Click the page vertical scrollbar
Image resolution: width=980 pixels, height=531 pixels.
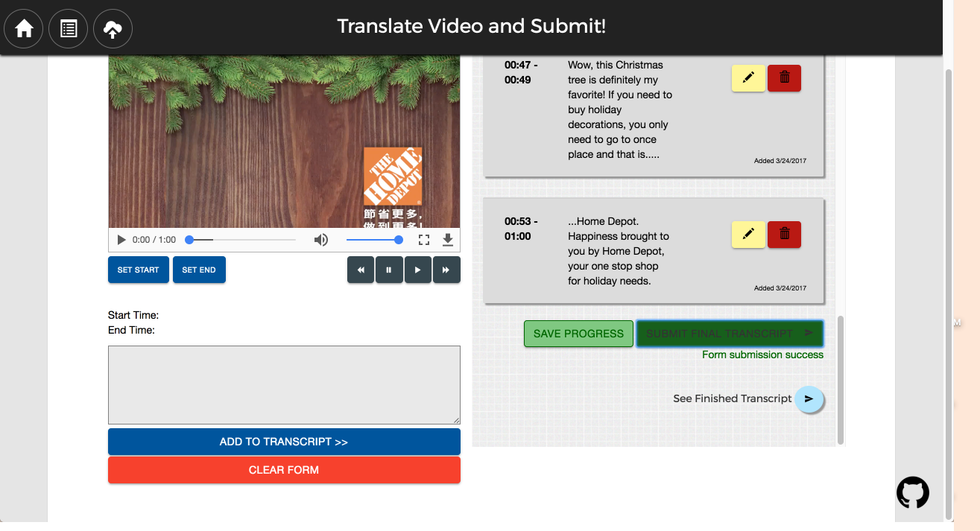click(x=949, y=294)
